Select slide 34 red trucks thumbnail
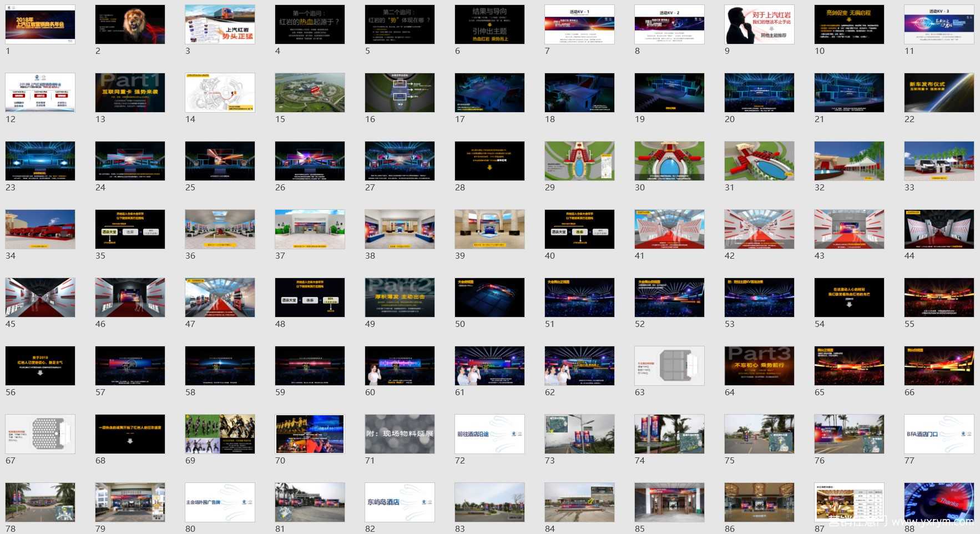 (40, 229)
